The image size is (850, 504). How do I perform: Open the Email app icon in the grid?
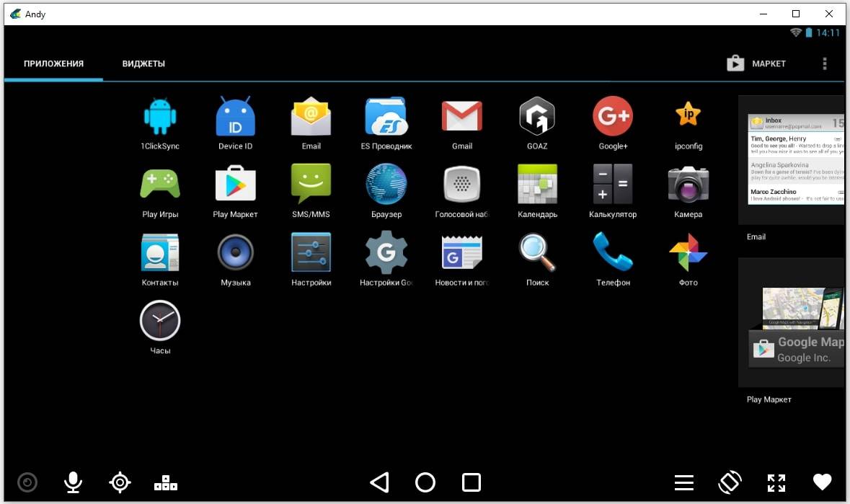pos(311,117)
